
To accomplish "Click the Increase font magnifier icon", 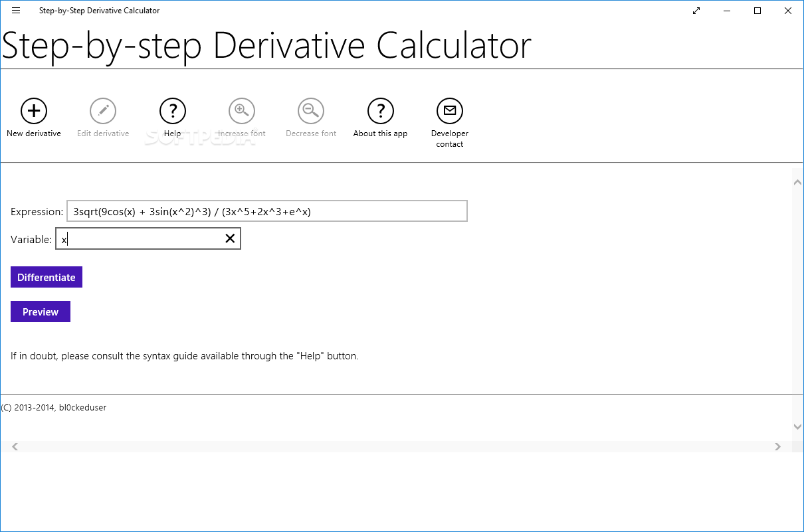I will (x=242, y=111).
